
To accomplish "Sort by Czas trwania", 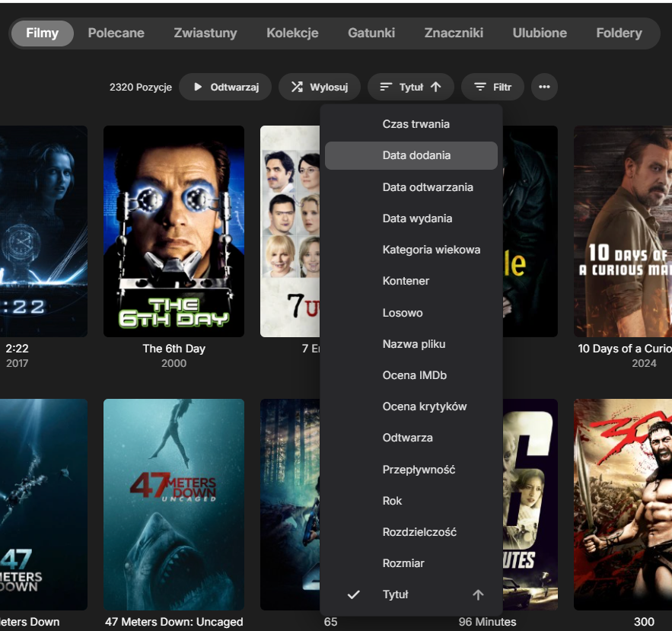I will (412, 124).
